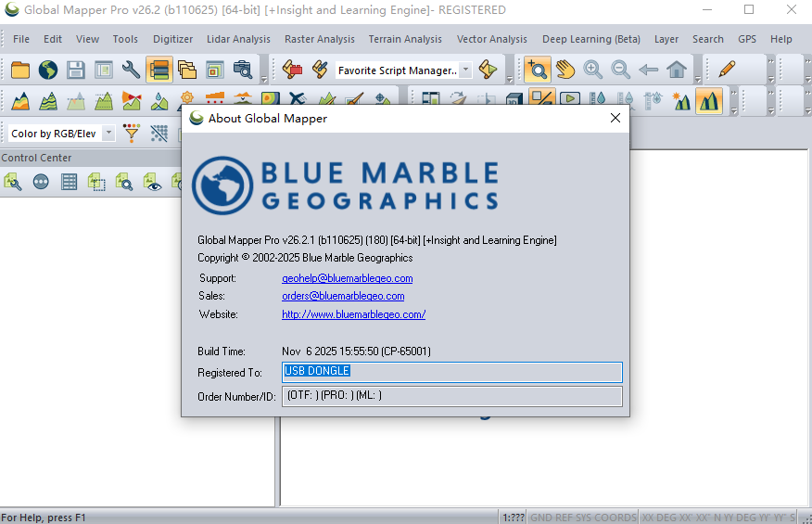The image size is (812, 524).
Task: Select the pencil Digitizer tool
Action: (x=727, y=70)
